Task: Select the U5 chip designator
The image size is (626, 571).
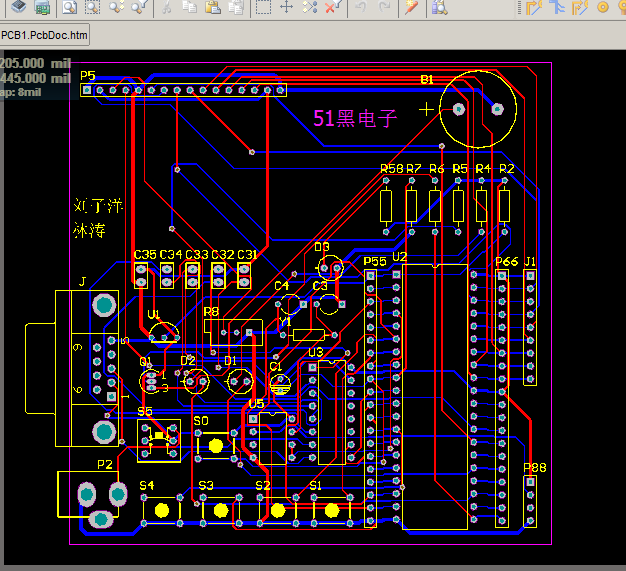Action: [x=256, y=404]
